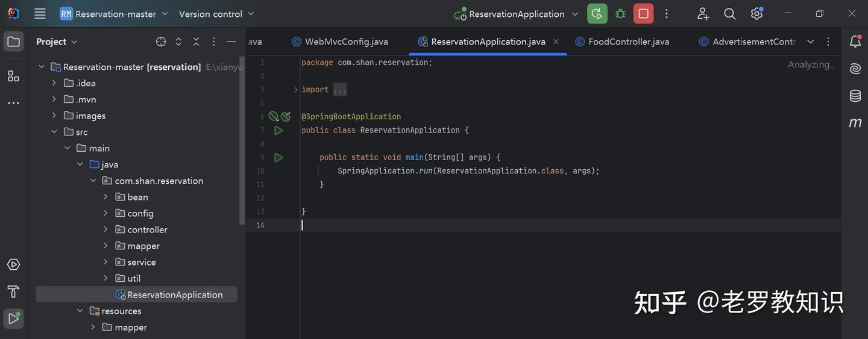Open the Database tool window
868x339 pixels.
coord(855,96)
